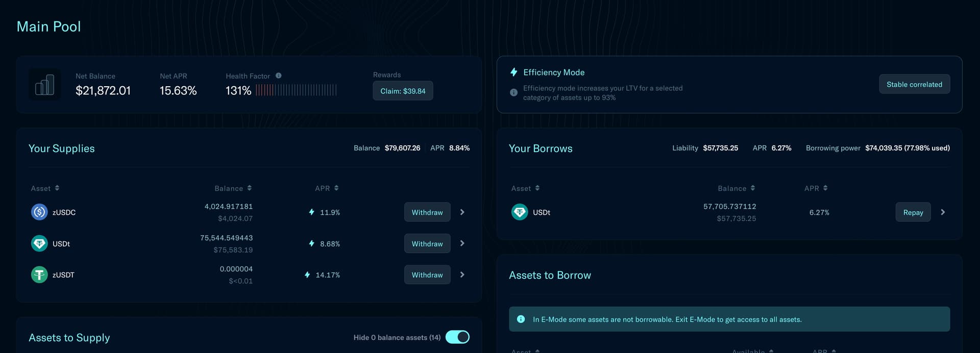The width and height of the screenshot is (980, 353).
Task: Click the borrowed balance 57,705.737112
Action: coord(730,206)
